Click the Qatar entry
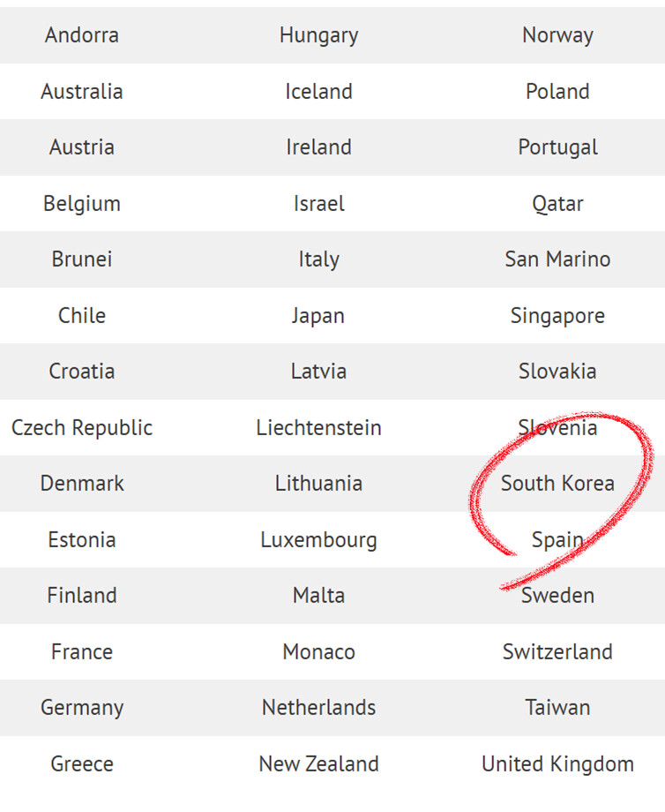 pyautogui.click(x=557, y=204)
